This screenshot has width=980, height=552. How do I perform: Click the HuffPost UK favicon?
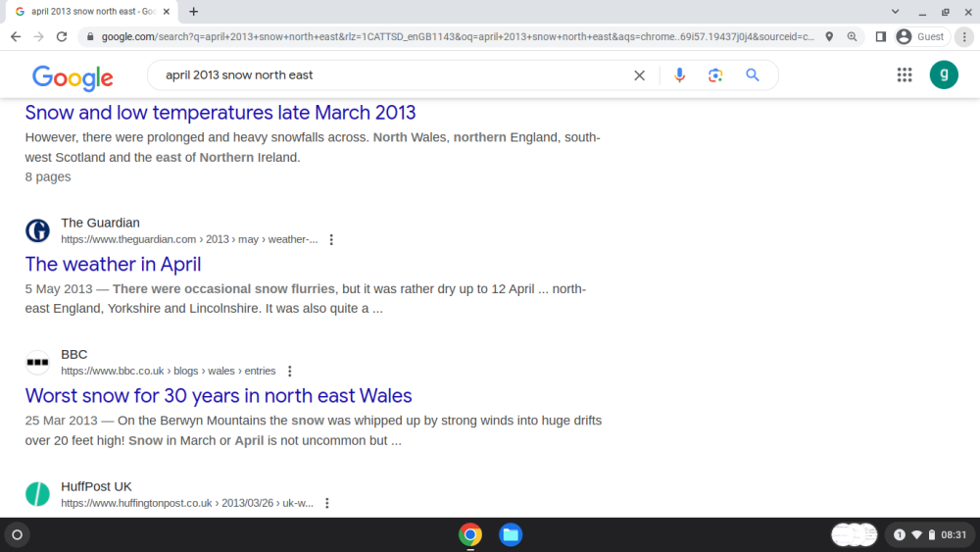click(37, 494)
